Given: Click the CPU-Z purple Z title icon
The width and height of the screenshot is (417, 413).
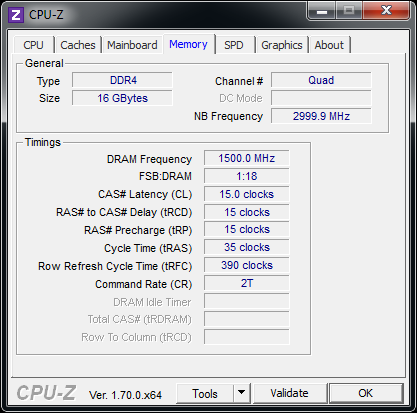Looking at the screenshot, I should (16, 15).
